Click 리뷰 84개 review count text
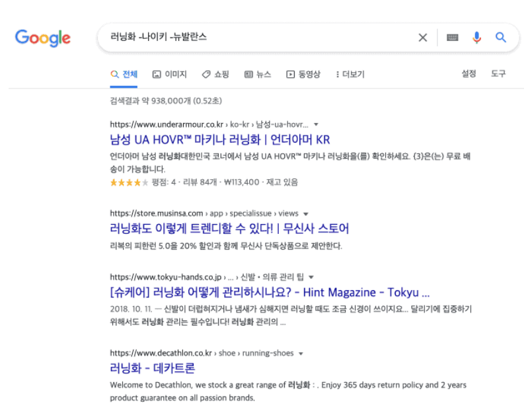The width and height of the screenshot is (532, 413). (x=200, y=182)
